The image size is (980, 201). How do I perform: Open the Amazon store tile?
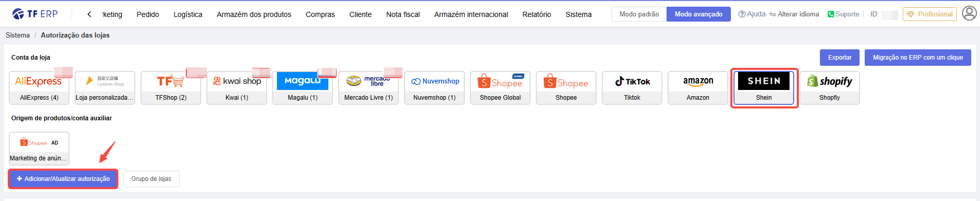point(698,88)
